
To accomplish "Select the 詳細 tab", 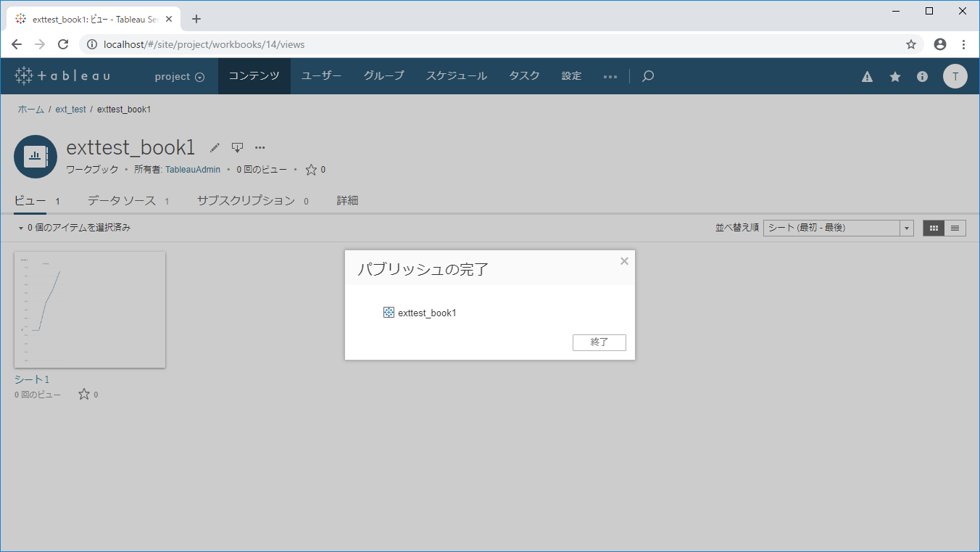I will click(347, 201).
